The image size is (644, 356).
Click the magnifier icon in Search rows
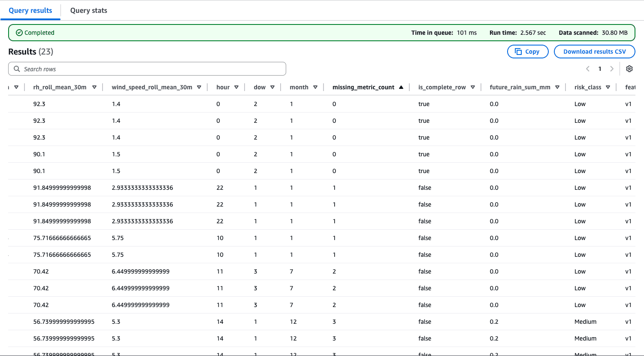(x=17, y=69)
